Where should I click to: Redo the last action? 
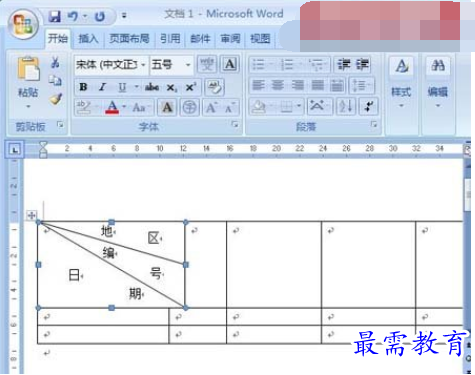(x=100, y=16)
